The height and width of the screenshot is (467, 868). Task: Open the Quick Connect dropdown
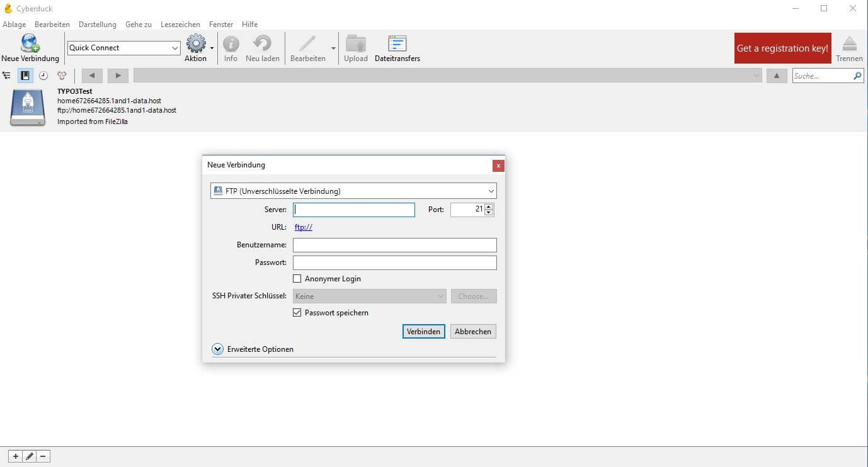click(175, 48)
